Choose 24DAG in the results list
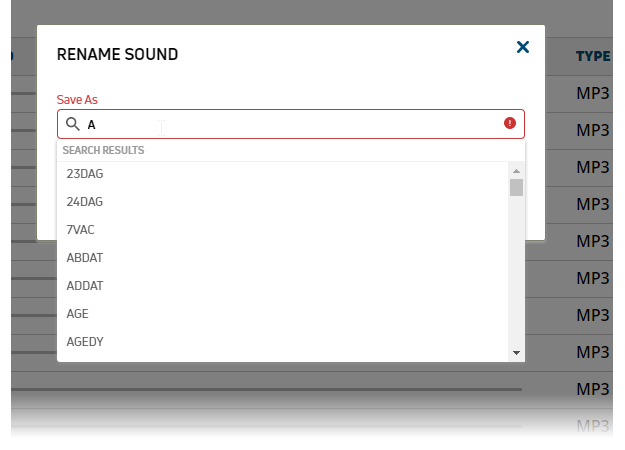The image size is (625, 450). coord(85,202)
